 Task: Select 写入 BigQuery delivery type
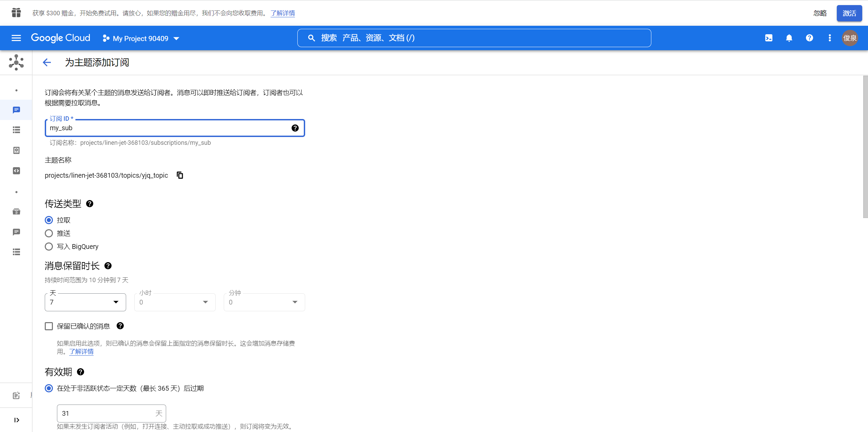(49, 247)
